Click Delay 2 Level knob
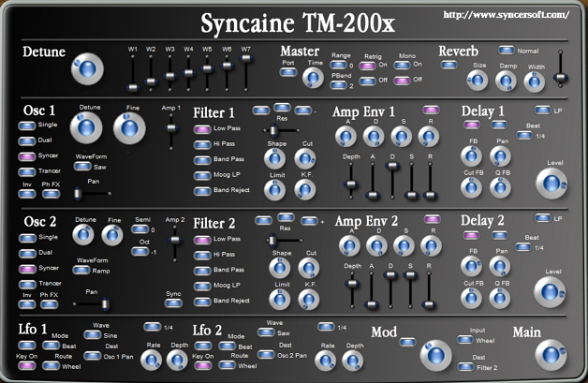 coord(550,292)
